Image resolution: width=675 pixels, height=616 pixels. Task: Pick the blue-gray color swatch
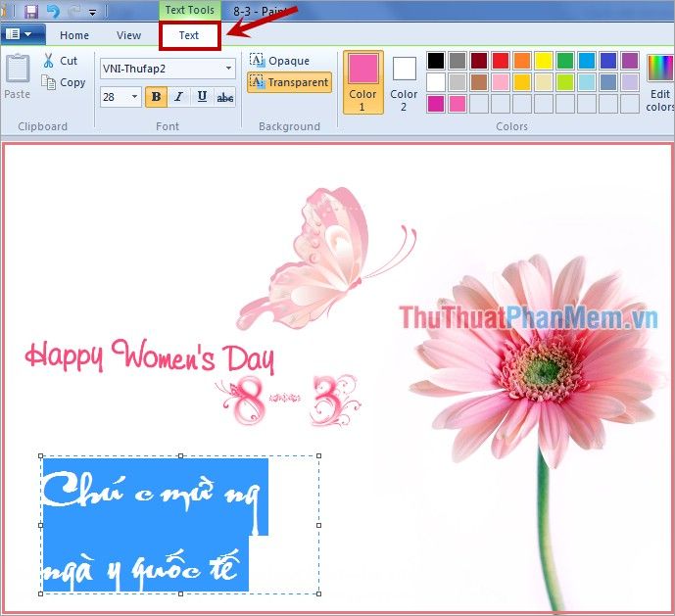[608, 82]
